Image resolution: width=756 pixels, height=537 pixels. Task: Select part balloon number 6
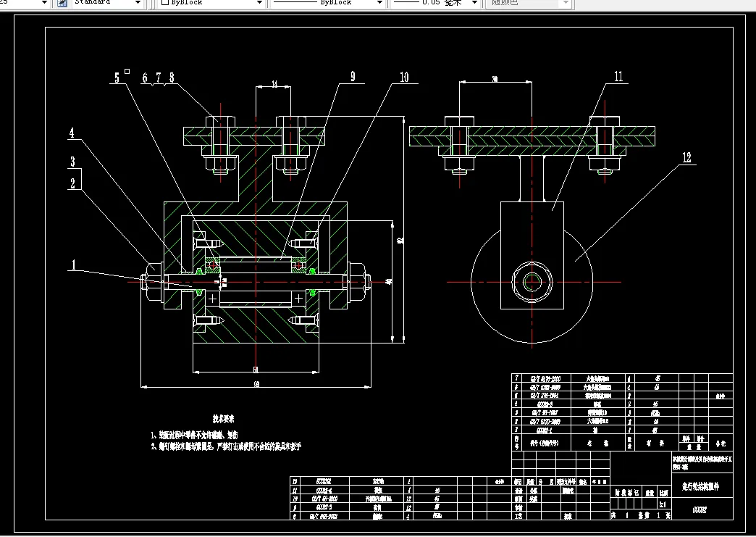145,78
